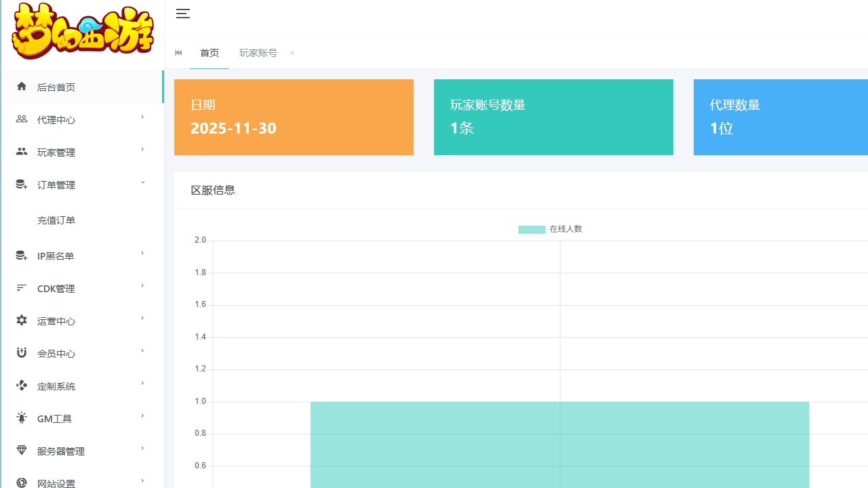
Task: Open the 充值订单 submenu link
Action: [x=56, y=220]
